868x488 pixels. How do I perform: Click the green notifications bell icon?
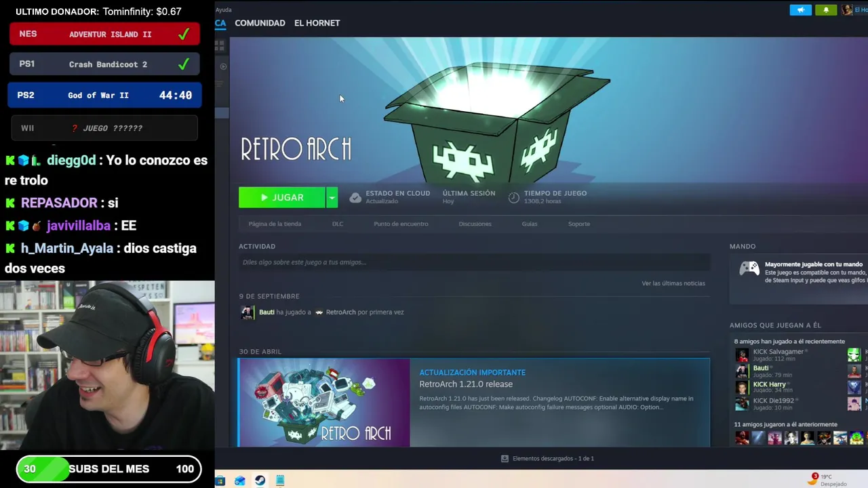point(826,10)
